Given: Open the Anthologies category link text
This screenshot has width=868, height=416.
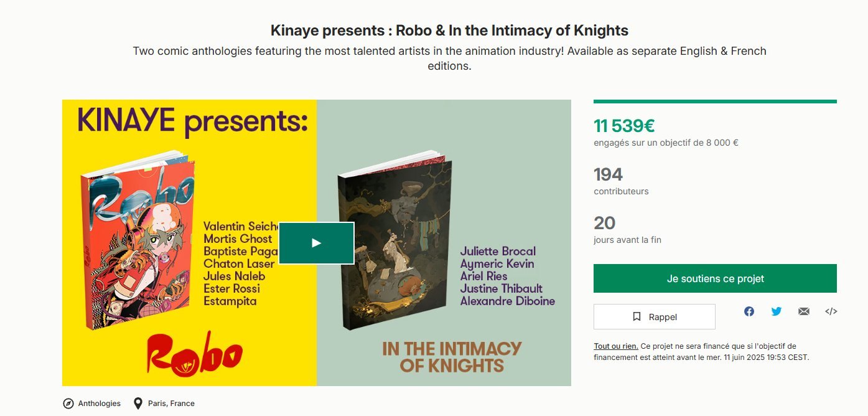Looking at the screenshot, I should (x=99, y=404).
